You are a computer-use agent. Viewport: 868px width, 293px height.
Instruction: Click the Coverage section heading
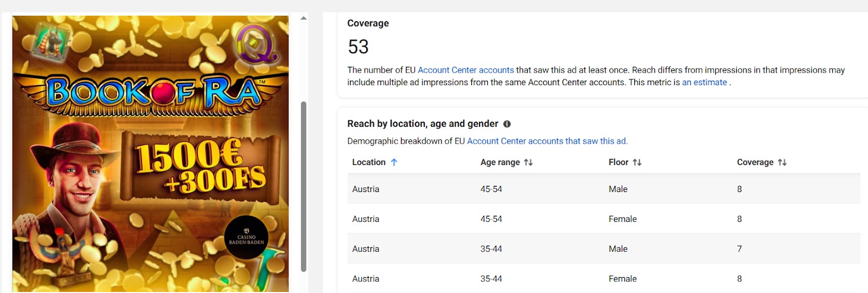368,23
